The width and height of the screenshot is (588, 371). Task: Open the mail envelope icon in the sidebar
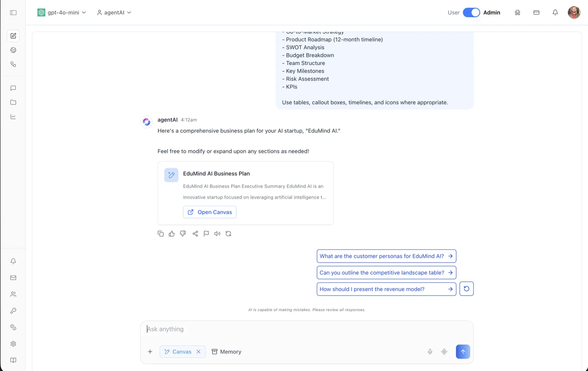click(13, 278)
